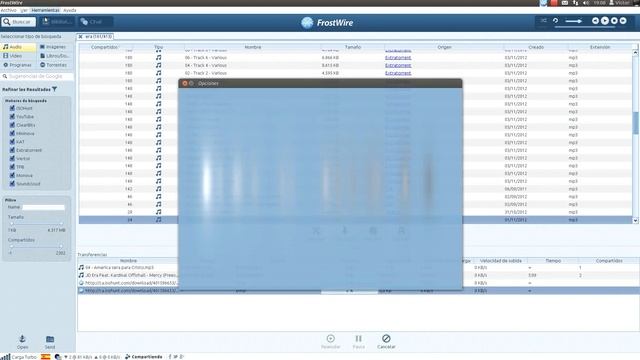
Task: Open Extratorrent link for Track 2 row
Action: click(x=398, y=73)
